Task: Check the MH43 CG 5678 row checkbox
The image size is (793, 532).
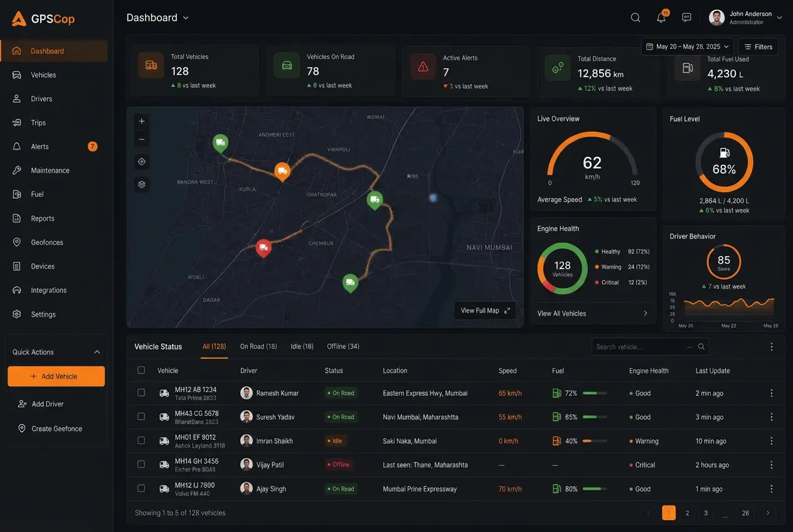Action: click(141, 417)
